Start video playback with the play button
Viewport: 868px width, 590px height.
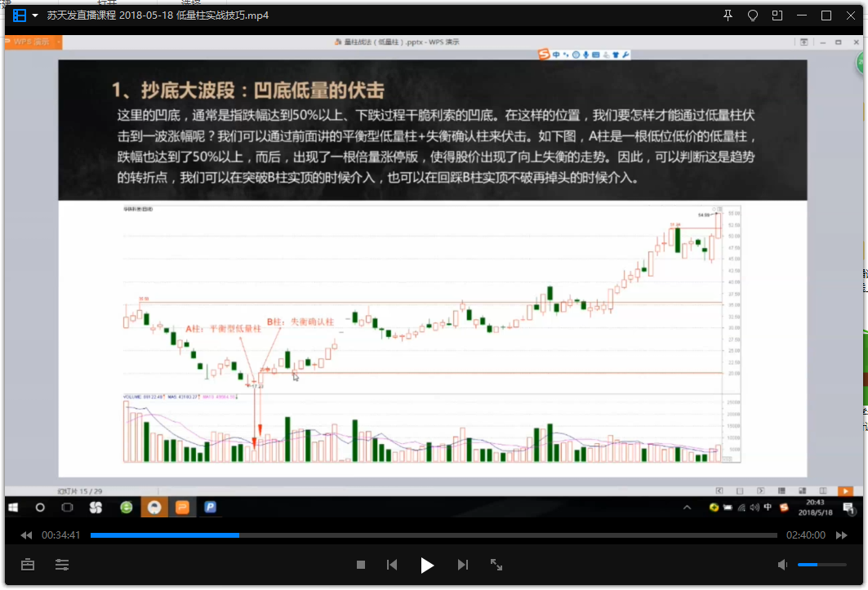click(426, 565)
